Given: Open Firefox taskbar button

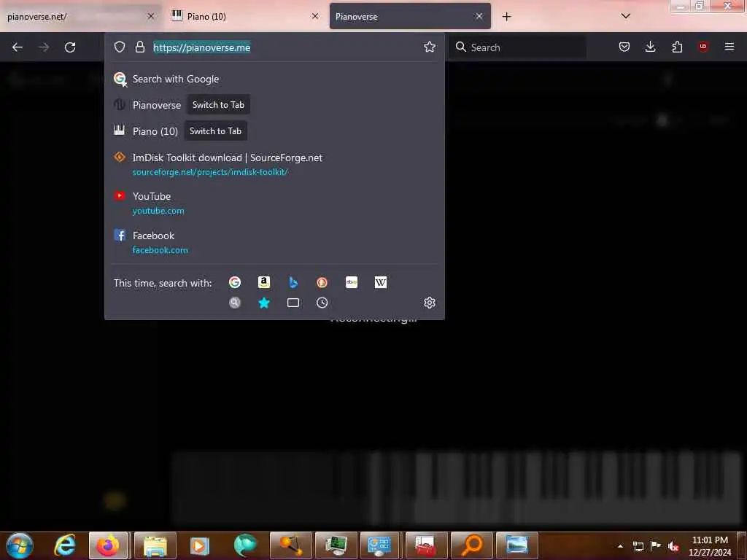Looking at the screenshot, I should pos(108,545).
